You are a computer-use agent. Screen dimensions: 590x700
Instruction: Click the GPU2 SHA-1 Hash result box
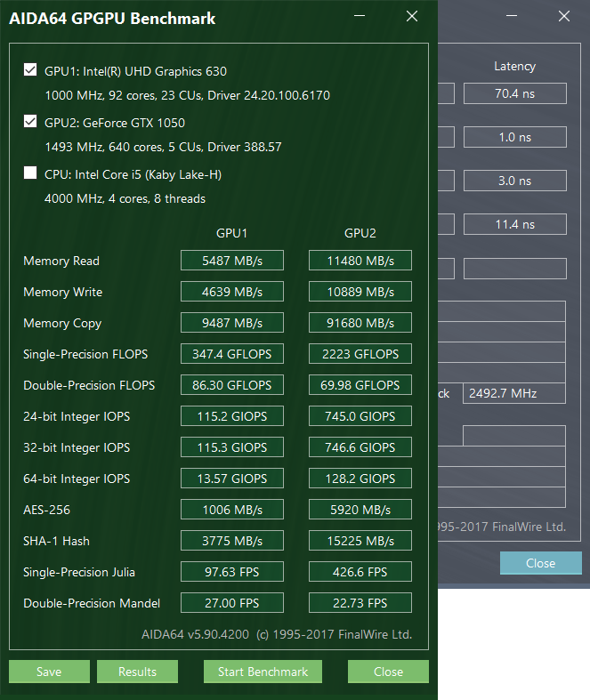[360, 541]
